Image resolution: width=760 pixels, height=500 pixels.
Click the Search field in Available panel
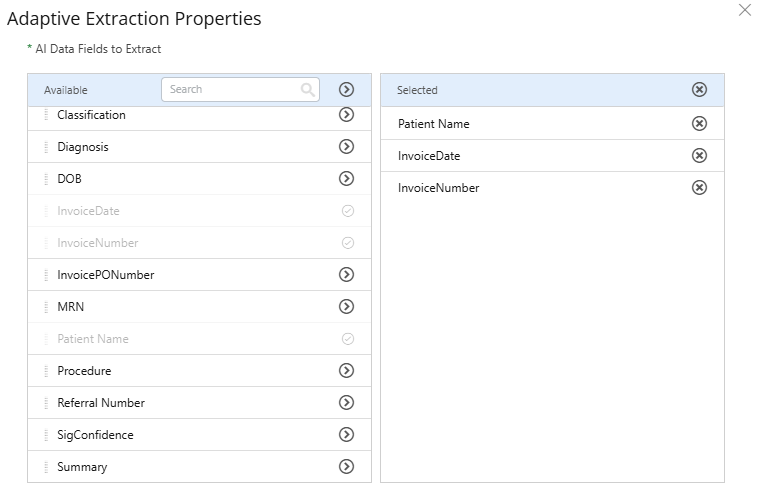pos(232,90)
